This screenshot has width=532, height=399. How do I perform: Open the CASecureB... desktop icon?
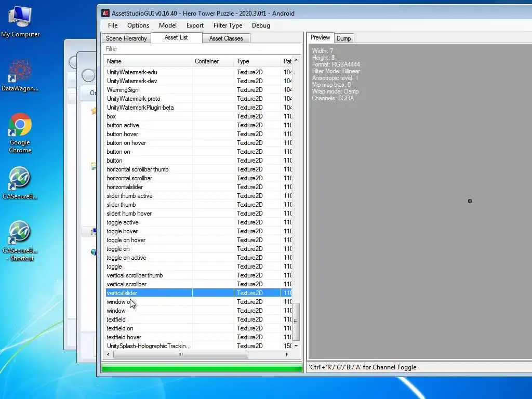[20, 183]
